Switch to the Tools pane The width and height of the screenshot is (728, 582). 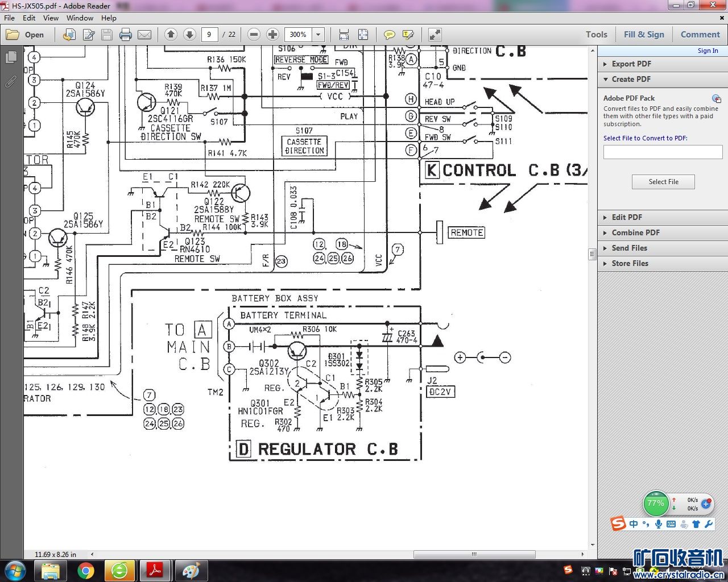tap(597, 35)
